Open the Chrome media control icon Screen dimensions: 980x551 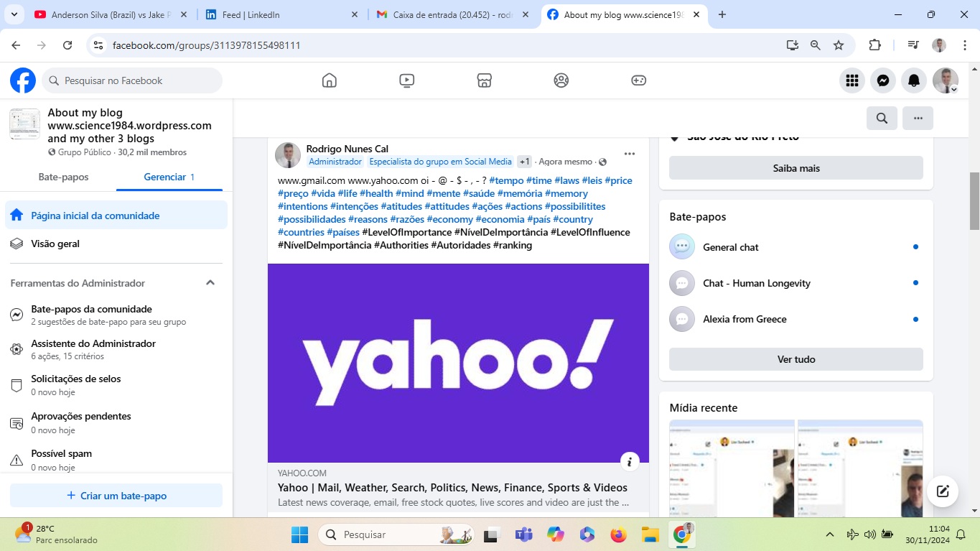click(x=913, y=45)
